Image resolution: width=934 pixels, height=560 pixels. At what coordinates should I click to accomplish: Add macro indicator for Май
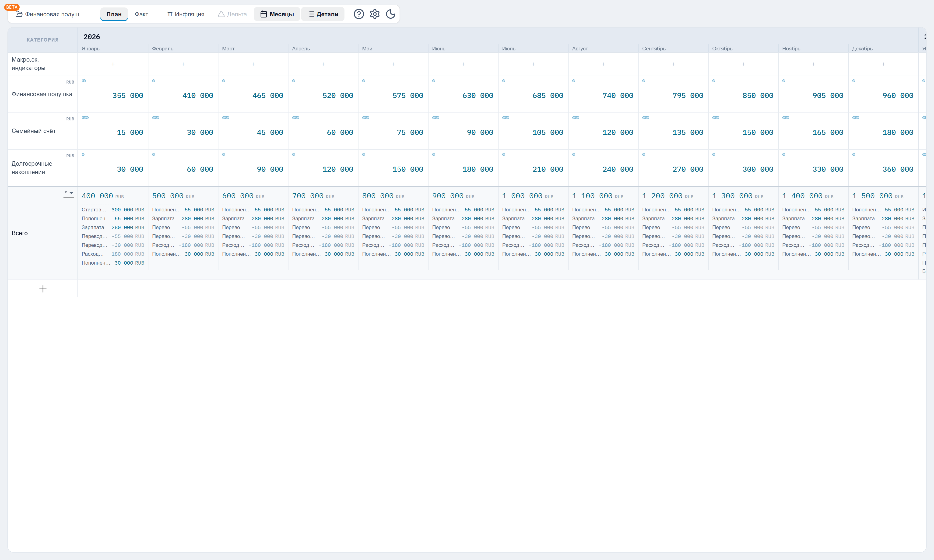(393, 64)
